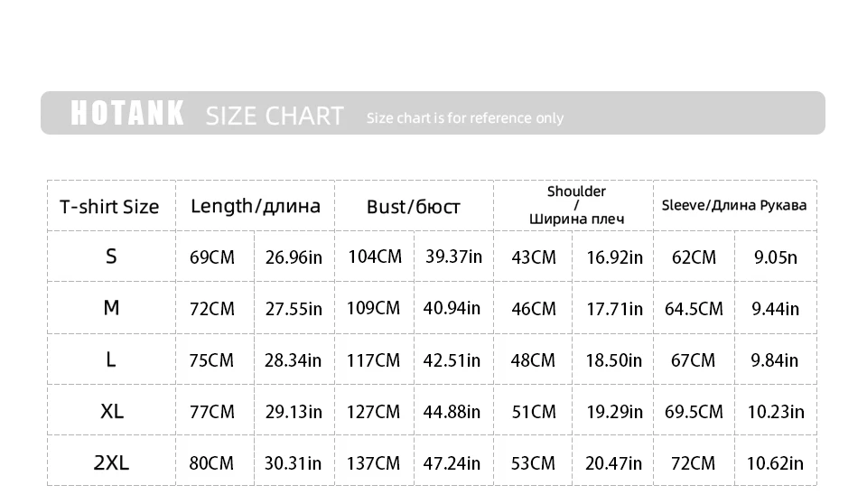Click the L size row label
The image size is (867, 504).
click(x=111, y=359)
